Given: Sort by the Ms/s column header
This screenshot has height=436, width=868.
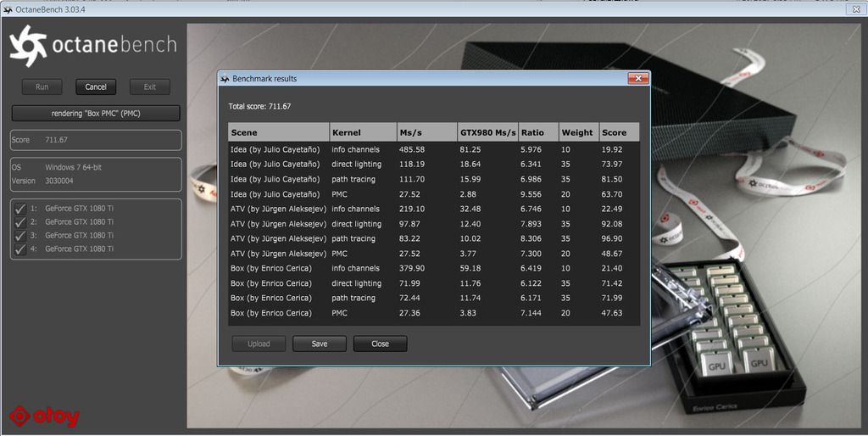Looking at the screenshot, I should coord(427,132).
